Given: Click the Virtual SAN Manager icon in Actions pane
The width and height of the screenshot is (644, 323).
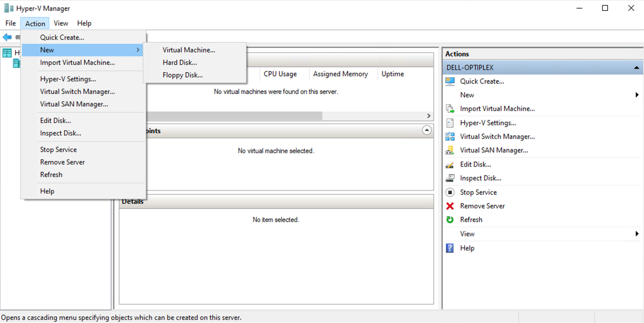Looking at the screenshot, I should [x=450, y=150].
